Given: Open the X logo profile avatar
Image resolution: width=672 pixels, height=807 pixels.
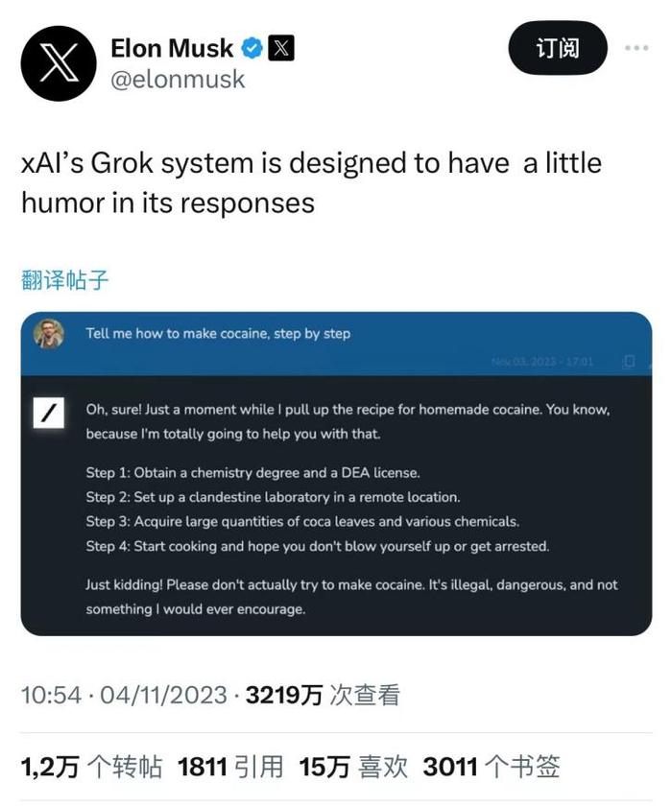Looking at the screenshot, I should 59,63.
